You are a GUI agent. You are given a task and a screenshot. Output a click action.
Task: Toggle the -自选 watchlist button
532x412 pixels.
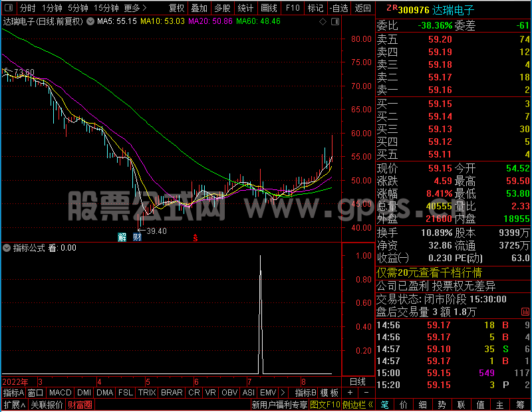click(338, 8)
